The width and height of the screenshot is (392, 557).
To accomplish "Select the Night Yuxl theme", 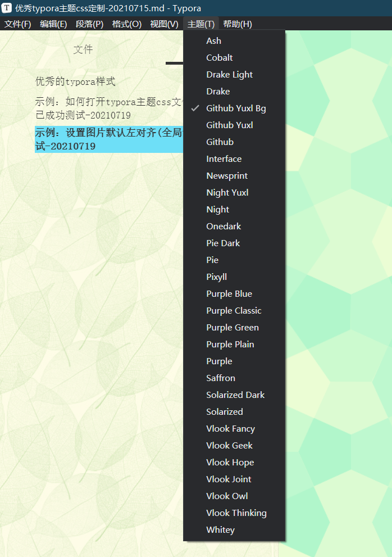I will (234, 193).
